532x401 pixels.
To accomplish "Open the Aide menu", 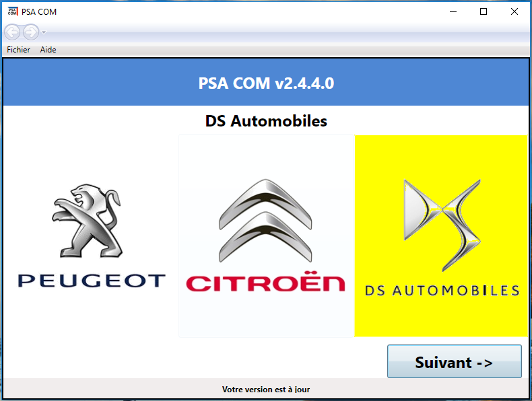I will point(48,50).
